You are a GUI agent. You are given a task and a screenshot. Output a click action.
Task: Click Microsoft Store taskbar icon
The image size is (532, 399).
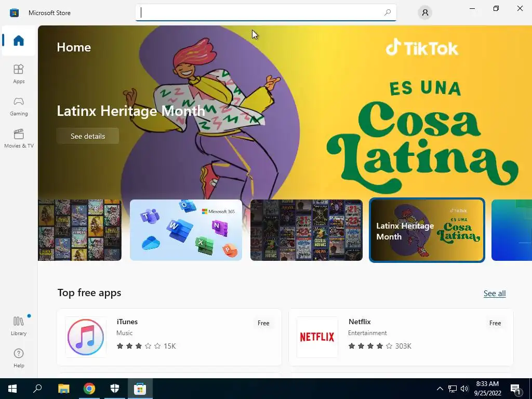[140, 389]
